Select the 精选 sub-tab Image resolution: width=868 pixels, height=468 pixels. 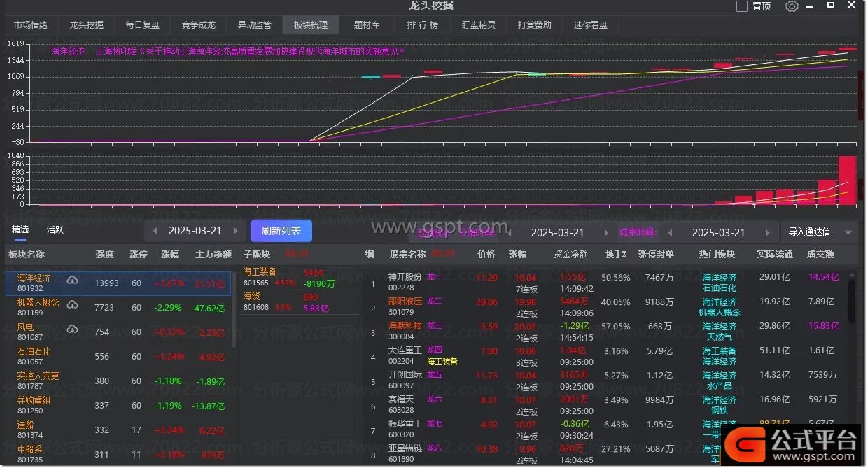click(20, 229)
